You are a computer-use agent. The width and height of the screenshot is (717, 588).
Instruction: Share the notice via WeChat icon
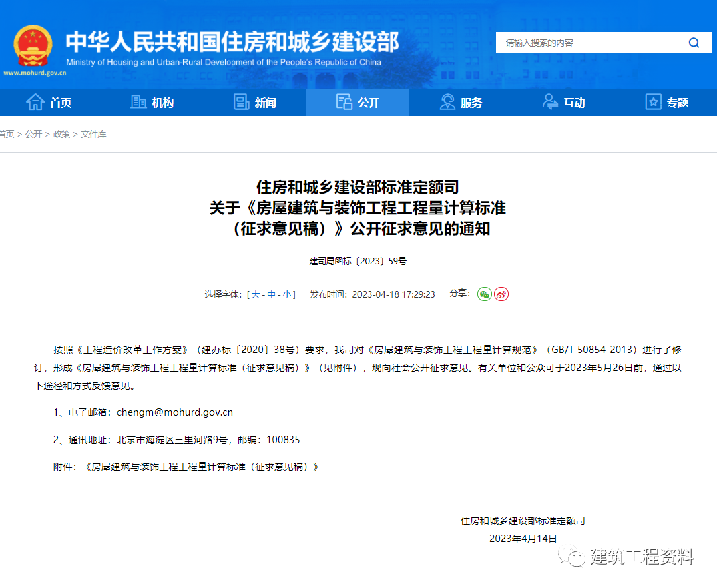(x=484, y=294)
